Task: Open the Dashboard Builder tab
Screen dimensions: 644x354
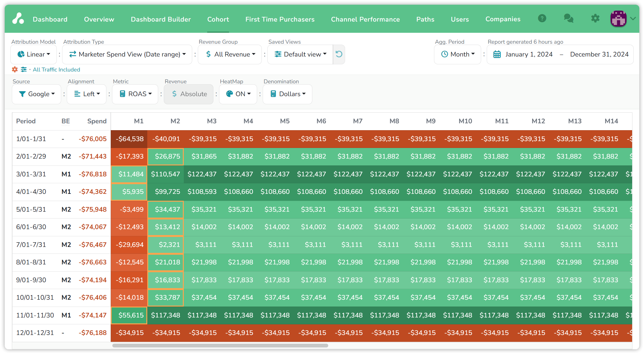Action: (x=161, y=19)
